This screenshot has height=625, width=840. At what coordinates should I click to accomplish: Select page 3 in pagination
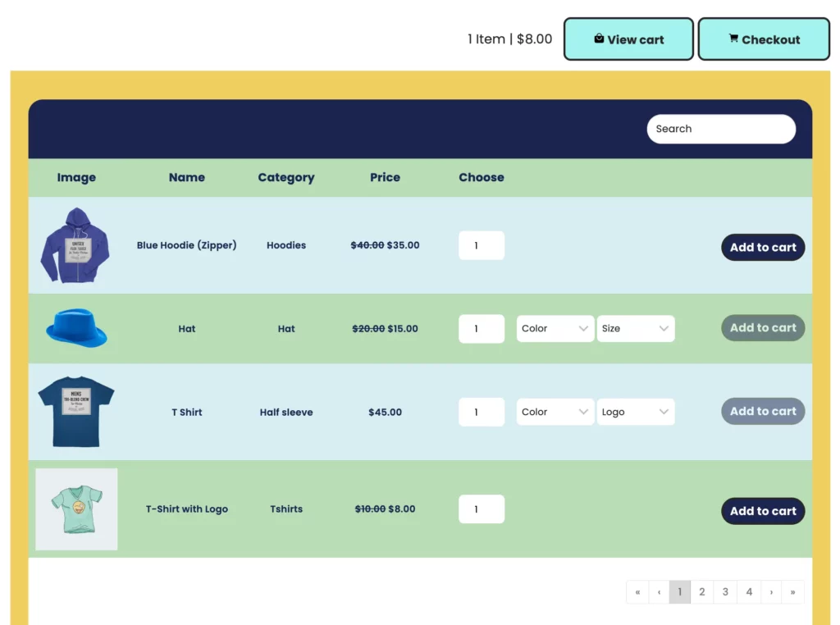tap(725, 591)
